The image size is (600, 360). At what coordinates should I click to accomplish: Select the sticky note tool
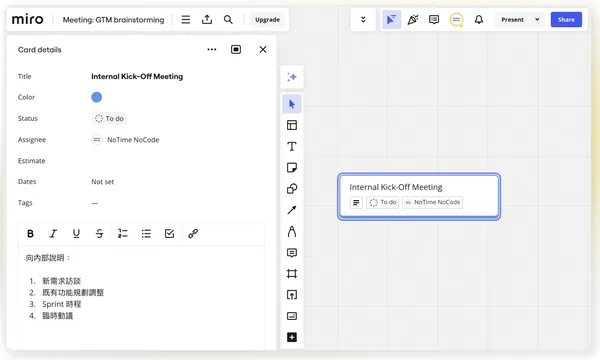(x=292, y=168)
